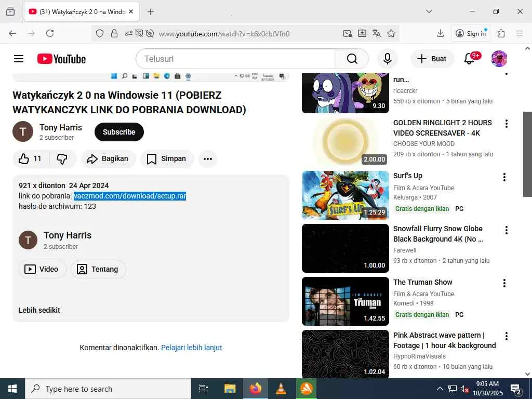Open the Buat create menu
532x399 pixels.
pyautogui.click(x=432, y=59)
